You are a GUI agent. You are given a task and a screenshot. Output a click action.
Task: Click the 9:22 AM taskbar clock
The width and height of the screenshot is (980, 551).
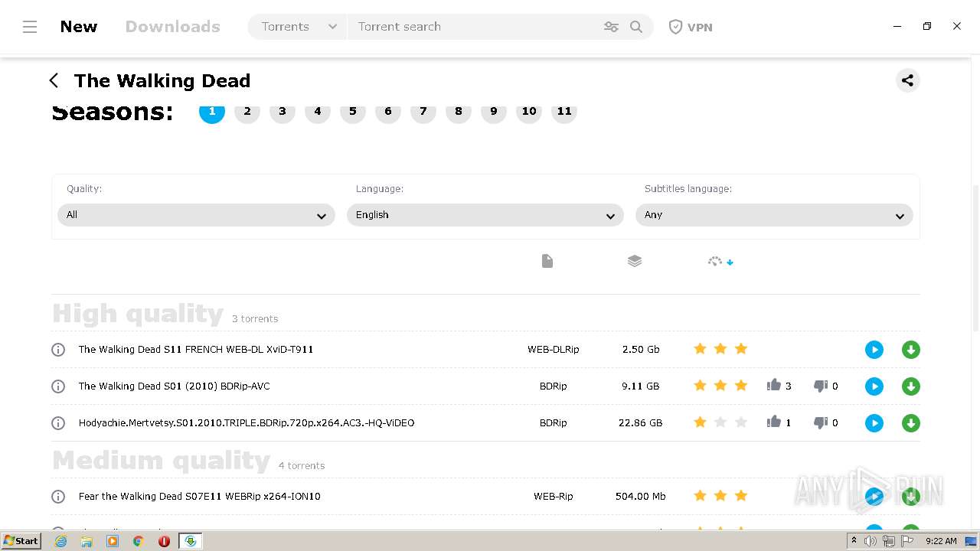coord(941,541)
